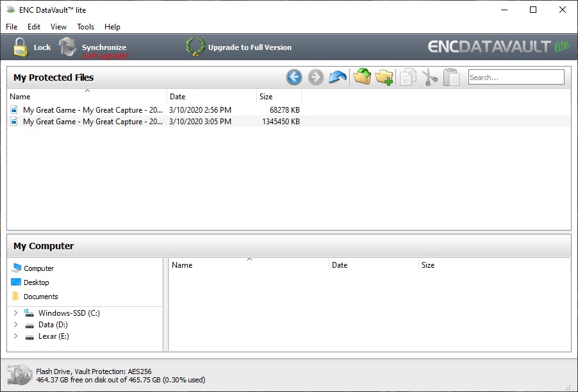This screenshot has width=578, height=392.
Task: Expand the Data (D:) drive node
Action: tap(15, 325)
